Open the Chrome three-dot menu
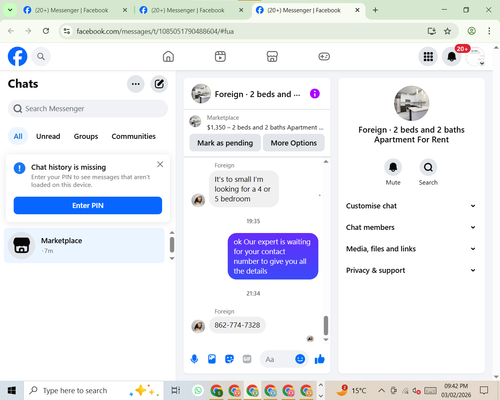500x400 pixels. click(x=489, y=31)
